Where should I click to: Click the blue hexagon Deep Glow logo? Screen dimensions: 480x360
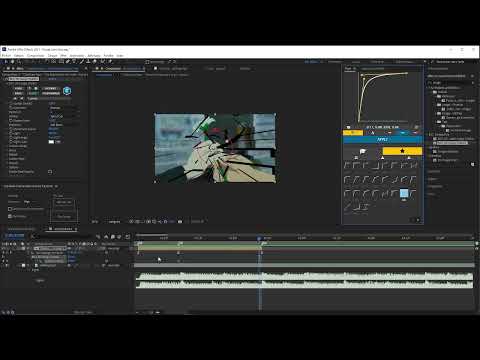tap(67, 90)
